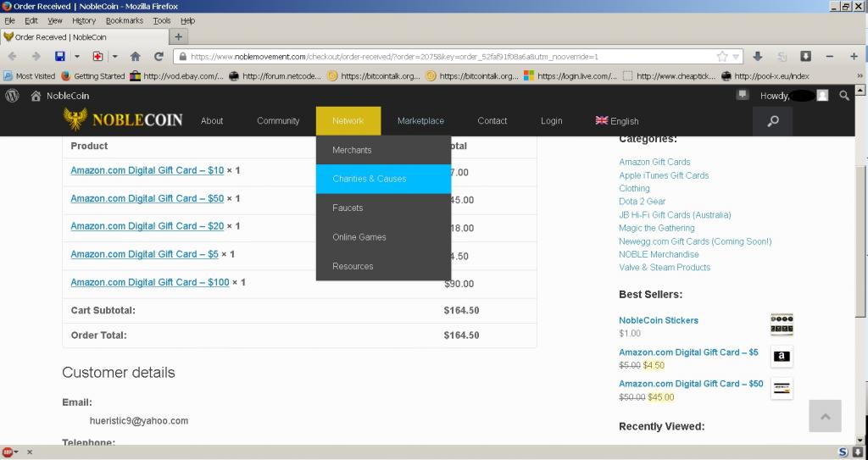Viewport: 868px width, 460px height.
Task: Open Amazon.com Digital Gift Card – $100 order link
Action: click(x=150, y=282)
